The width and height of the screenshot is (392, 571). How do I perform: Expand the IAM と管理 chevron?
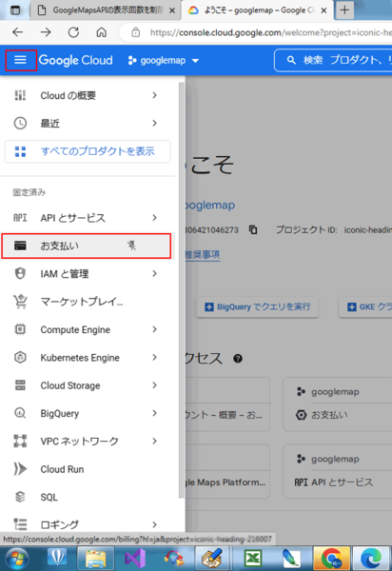155,274
